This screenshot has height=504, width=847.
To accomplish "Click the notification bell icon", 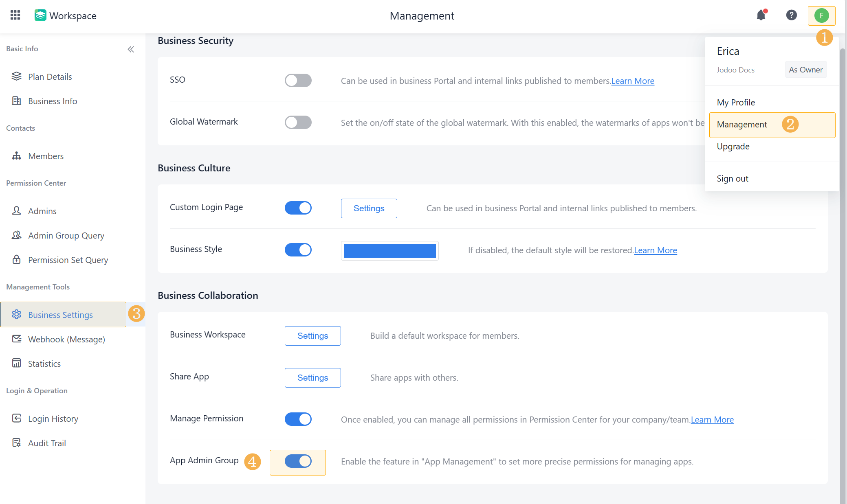I will (x=761, y=15).
